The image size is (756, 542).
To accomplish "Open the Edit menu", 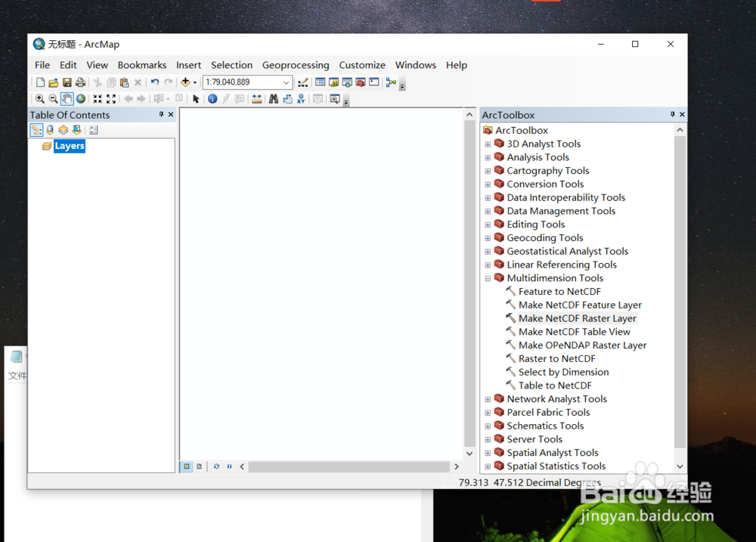I will [68, 65].
